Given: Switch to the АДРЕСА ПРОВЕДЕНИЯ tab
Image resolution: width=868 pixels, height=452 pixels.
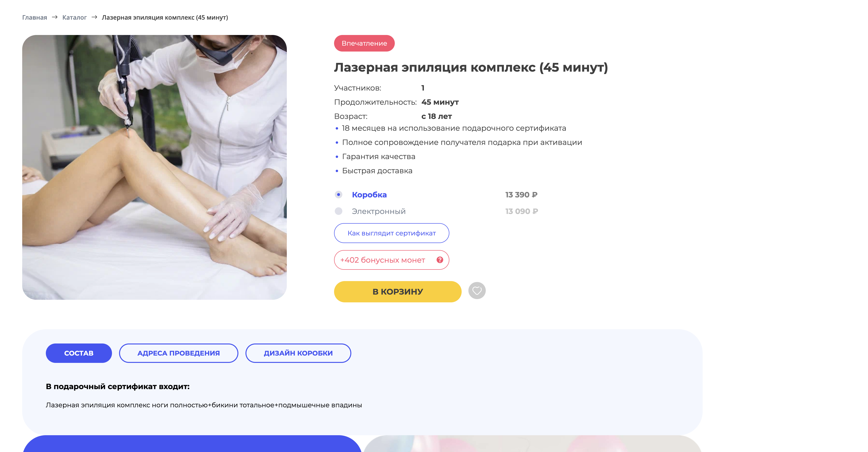Looking at the screenshot, I should tap(179, 353).
